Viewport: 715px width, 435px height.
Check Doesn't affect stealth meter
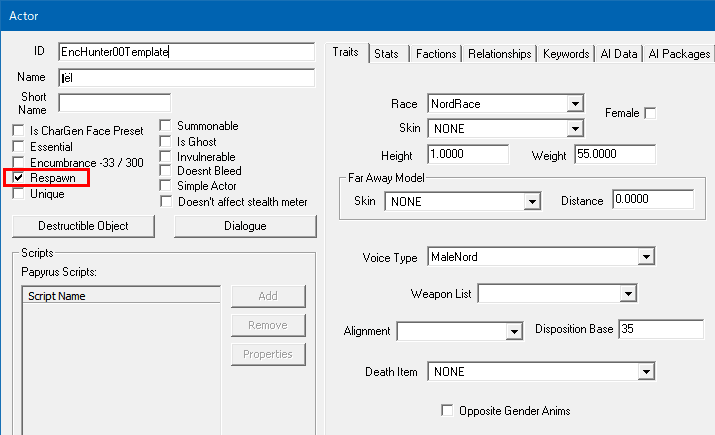coord(166,202)
